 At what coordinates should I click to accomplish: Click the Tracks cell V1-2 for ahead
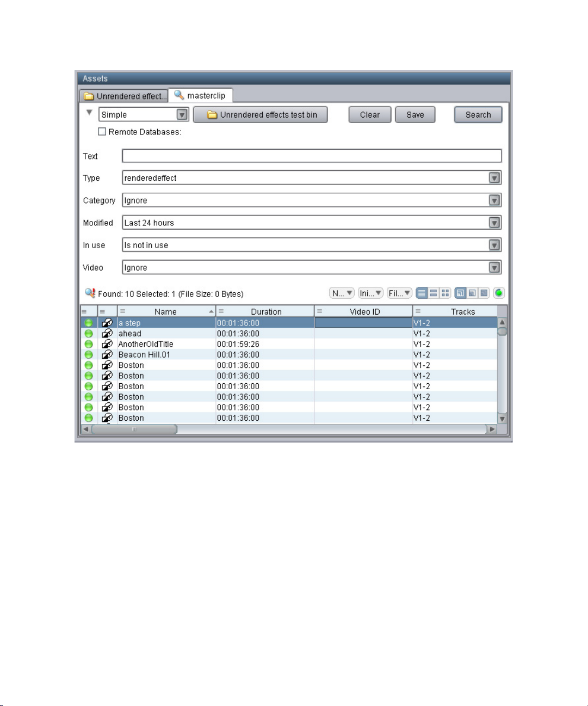pos(455,334)
